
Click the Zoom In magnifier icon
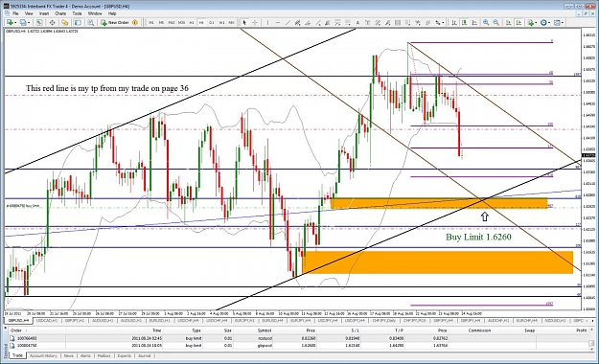[486, 23]
